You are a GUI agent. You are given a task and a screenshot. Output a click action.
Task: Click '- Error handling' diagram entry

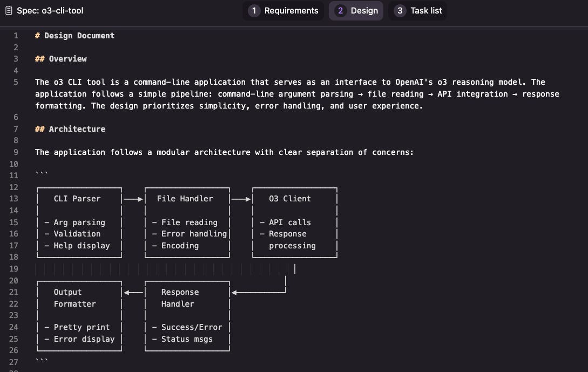pyautogui.click(x=190, y=234)
